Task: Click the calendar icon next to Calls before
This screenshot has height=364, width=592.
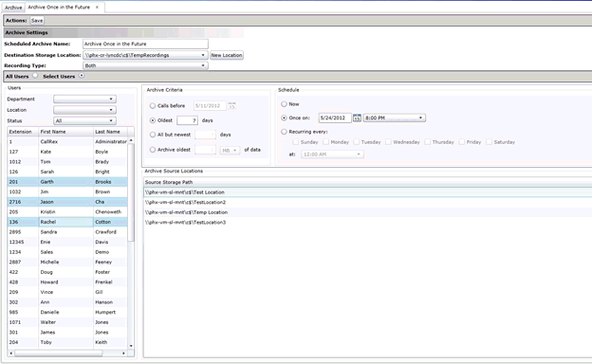Action: [231, 105]
